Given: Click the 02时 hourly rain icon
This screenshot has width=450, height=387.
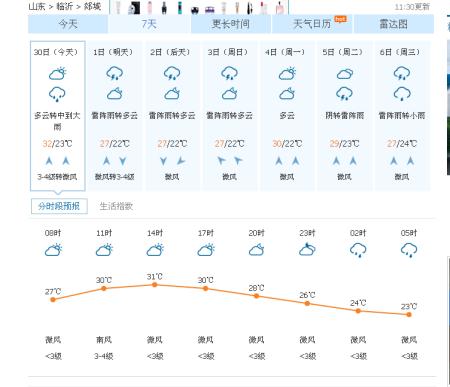Looking at the screenshot, I should pyautogui.click(x=358, y=250).
